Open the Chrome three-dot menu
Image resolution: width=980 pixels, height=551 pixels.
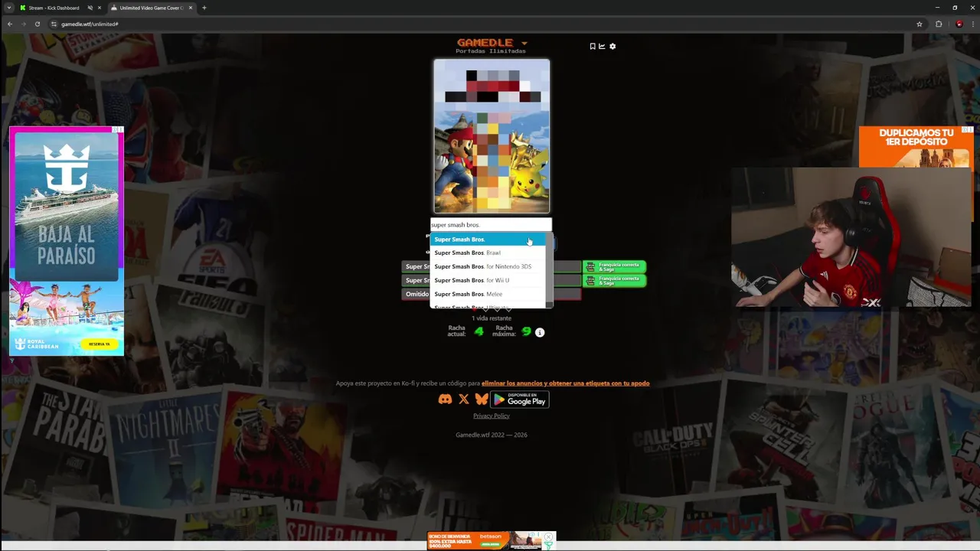click(972, 24)
